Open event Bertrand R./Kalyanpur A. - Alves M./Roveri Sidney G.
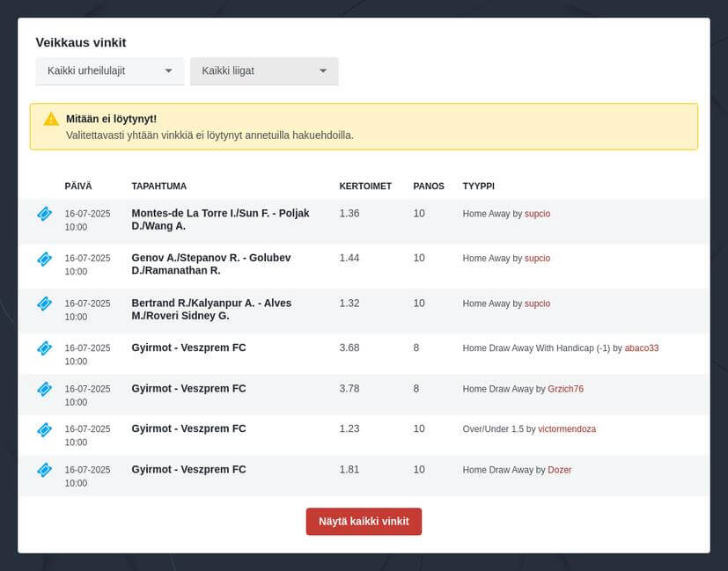The width and height of the screenshot is (728, 571). 212,310
